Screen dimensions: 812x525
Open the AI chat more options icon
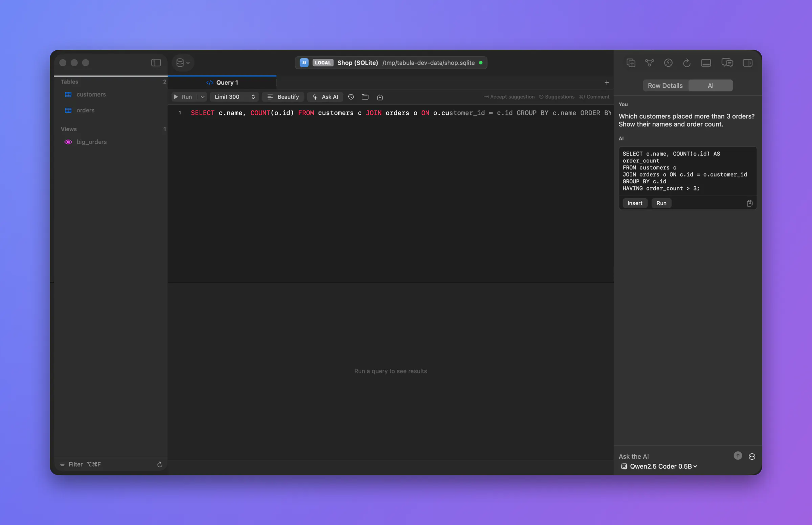pos(752,456)
